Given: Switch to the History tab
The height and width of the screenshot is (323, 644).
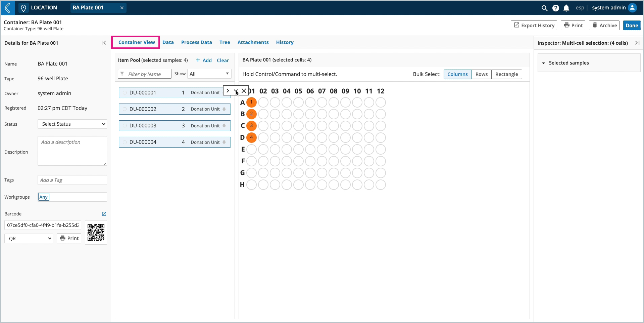Looking at the screenshot, I should click(285, 42).
